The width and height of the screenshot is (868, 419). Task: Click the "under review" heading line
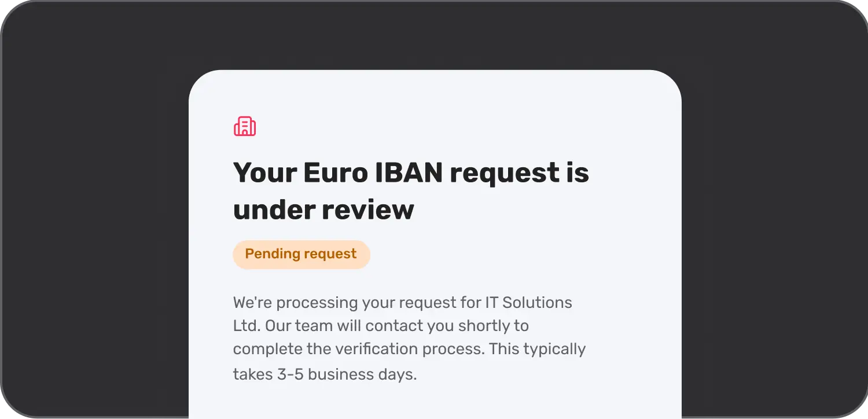(x=323, y=209)
